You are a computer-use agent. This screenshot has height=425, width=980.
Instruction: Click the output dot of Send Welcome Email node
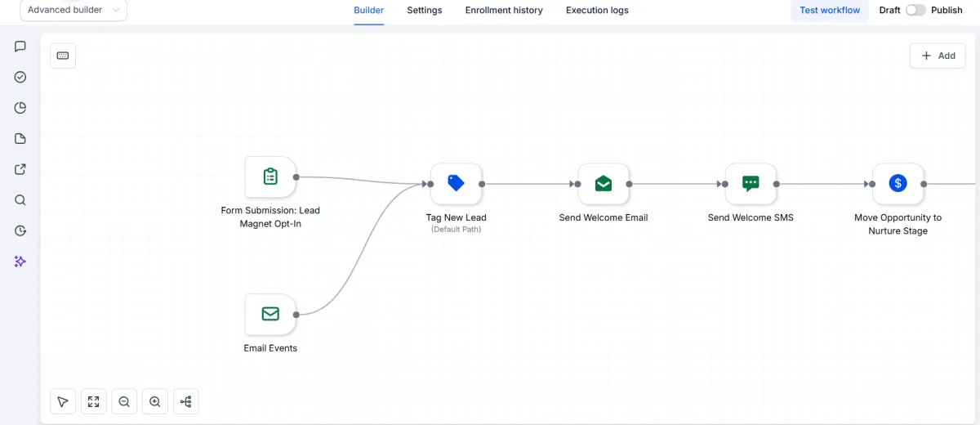(630, 184)
